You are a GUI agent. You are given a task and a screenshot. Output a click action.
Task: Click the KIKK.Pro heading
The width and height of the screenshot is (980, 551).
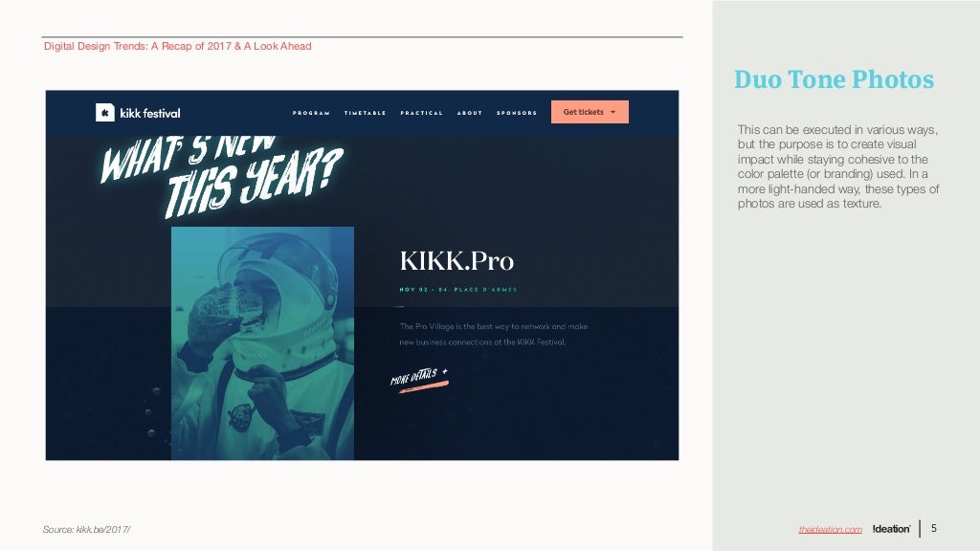point(457,260)
